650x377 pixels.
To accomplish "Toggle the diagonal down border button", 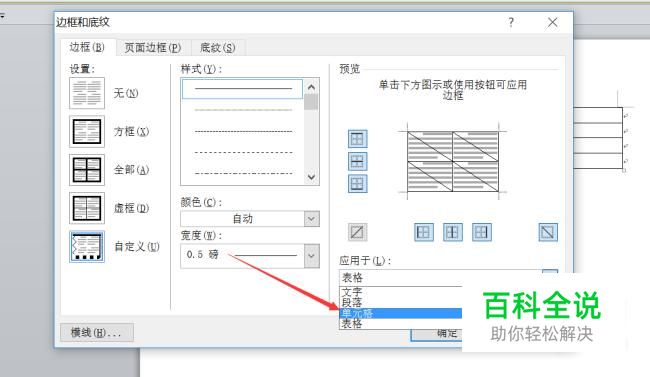I will [548, 232].
